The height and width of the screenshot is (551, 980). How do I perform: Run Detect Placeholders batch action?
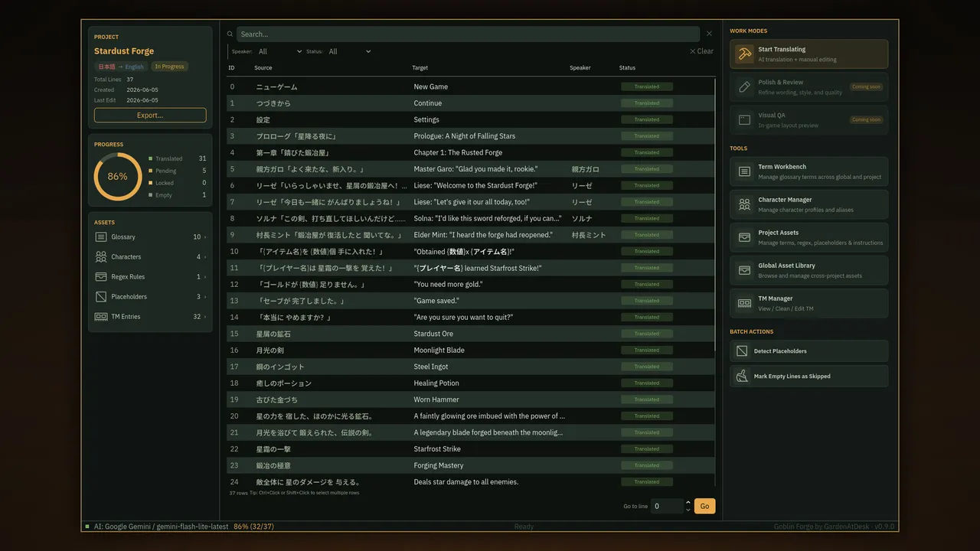[x=809, y=350]
